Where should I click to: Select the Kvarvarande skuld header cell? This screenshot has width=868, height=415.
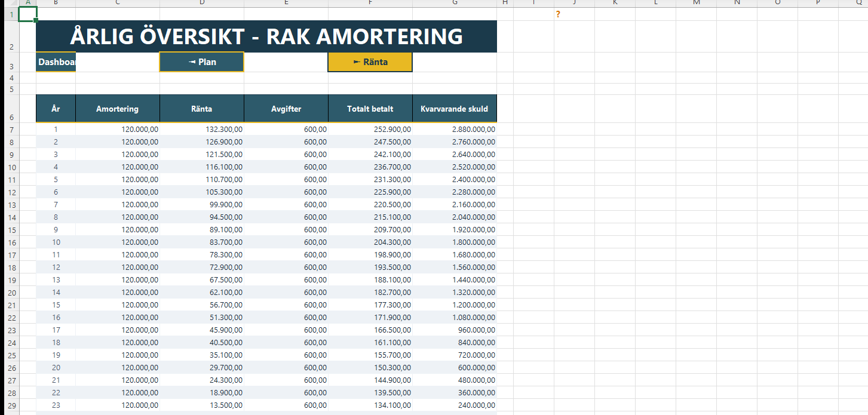click(x=455, y=109)
